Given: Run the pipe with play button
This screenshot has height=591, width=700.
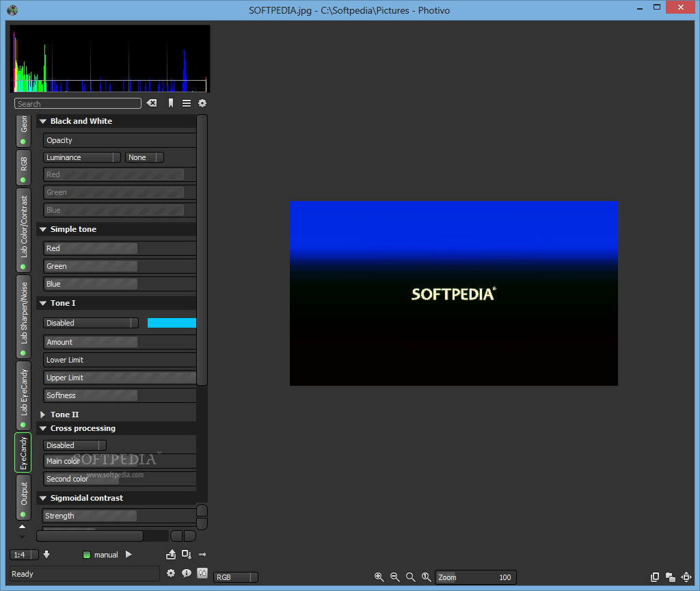Looking at the screenshot, I should click(129, 554).
